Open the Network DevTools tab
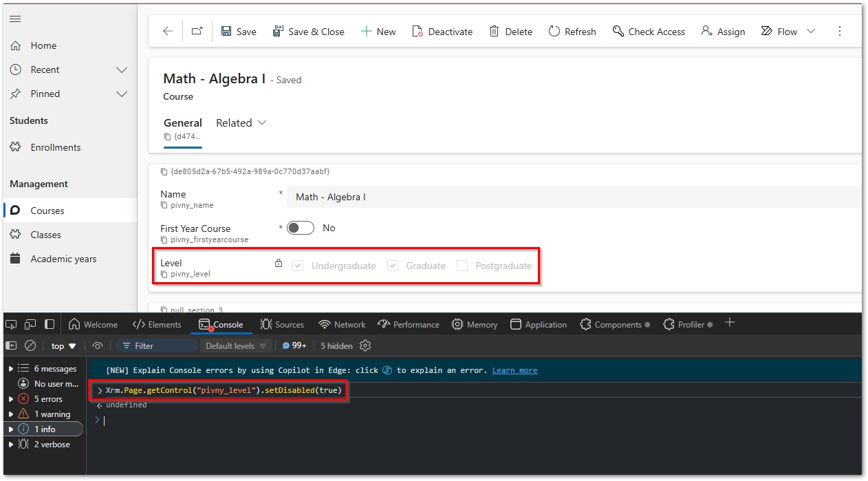The width and height of the screenshot is (868, 481). click(x=342, y=324)
